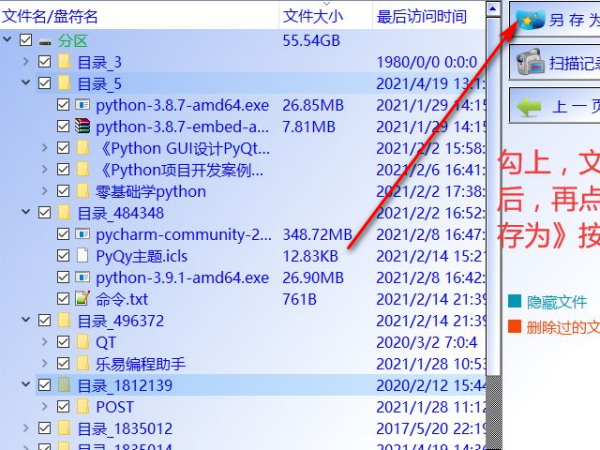Click the scrollbar up arrow

493,9
